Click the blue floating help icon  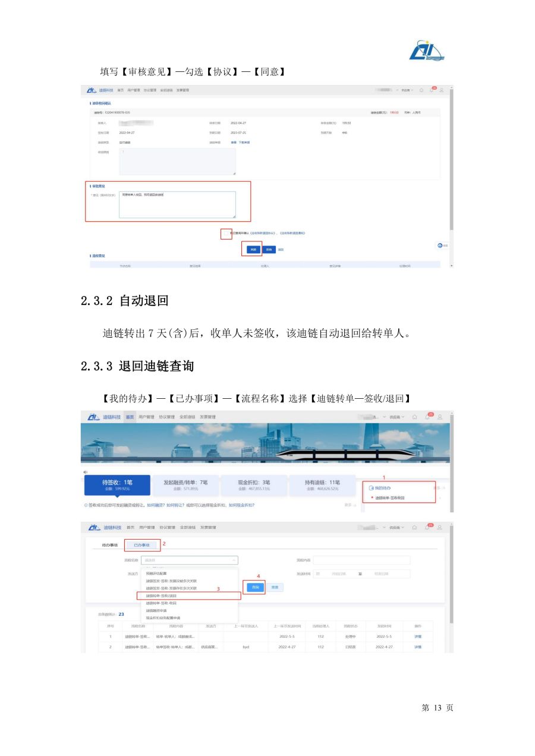pyautogui.click(x=440, y=245)
